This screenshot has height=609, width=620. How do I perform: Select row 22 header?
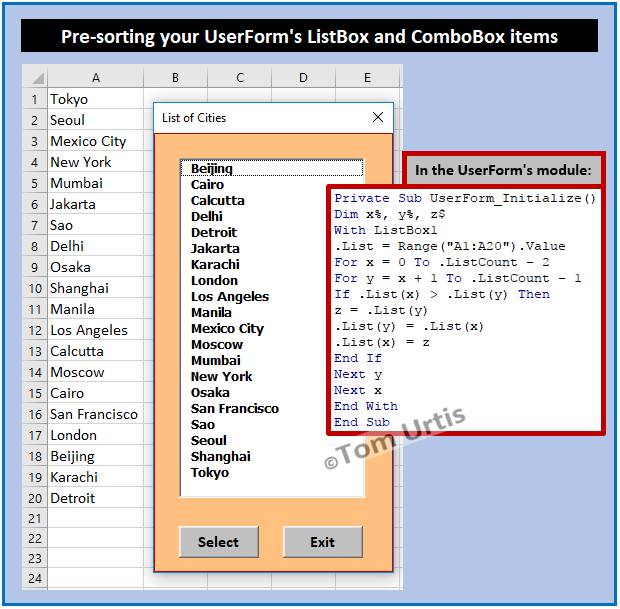click(35, 538)
